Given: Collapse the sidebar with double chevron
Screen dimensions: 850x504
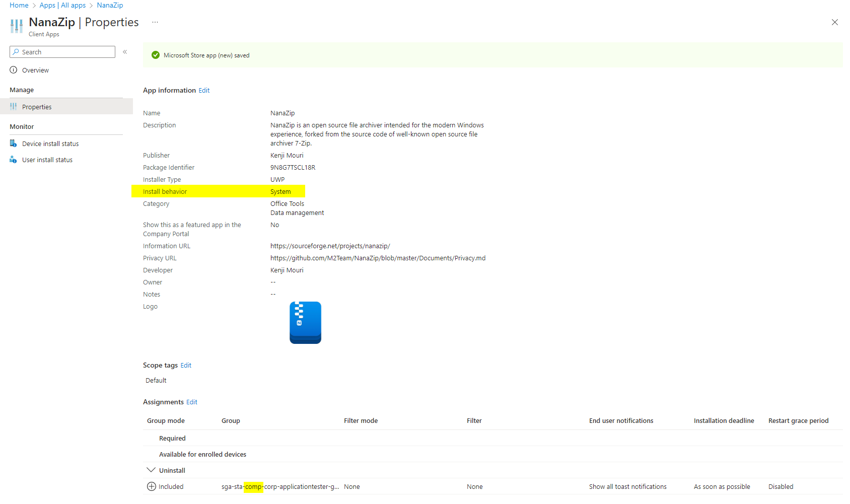Looking at the screenshot, I should (x=125, y=52).
